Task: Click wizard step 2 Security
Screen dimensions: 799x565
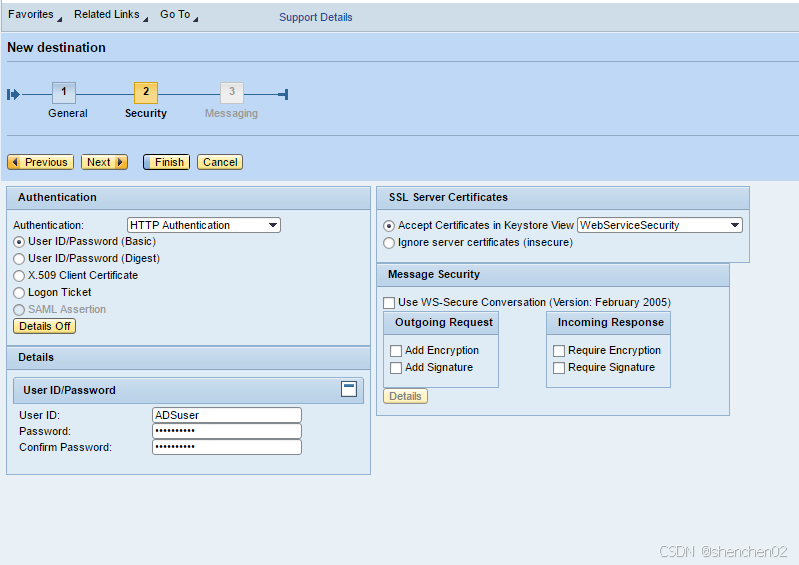Action: (x=146, y=93)
